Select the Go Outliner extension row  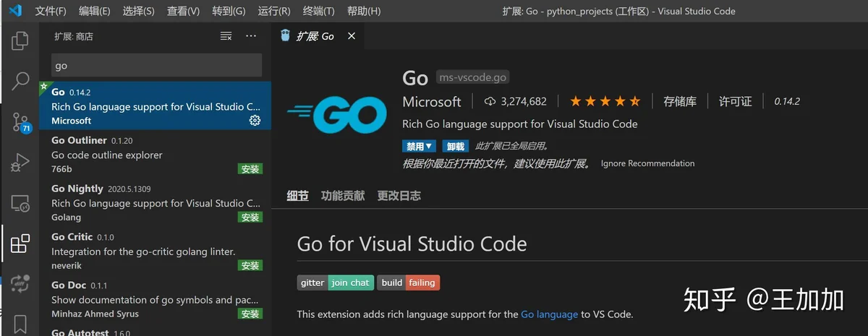tap(155, 154)
